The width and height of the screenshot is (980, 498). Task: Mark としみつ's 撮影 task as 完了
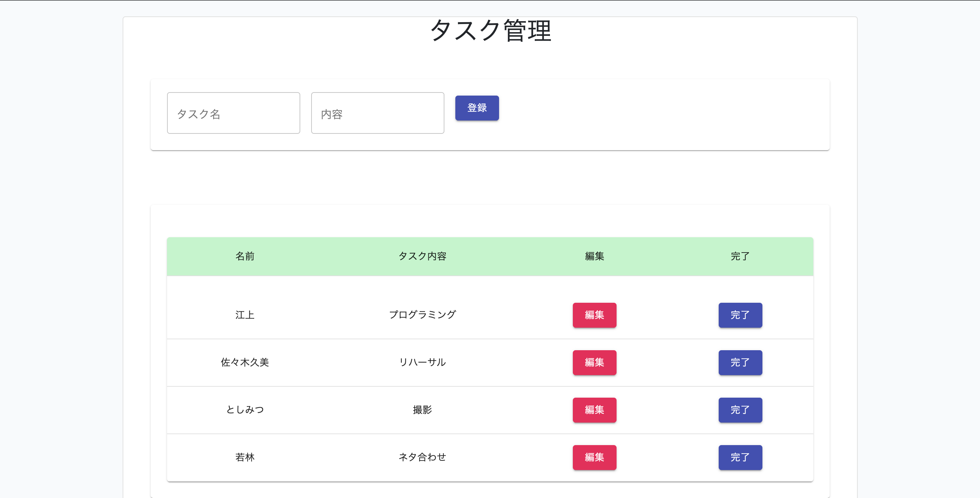point(740,410)
